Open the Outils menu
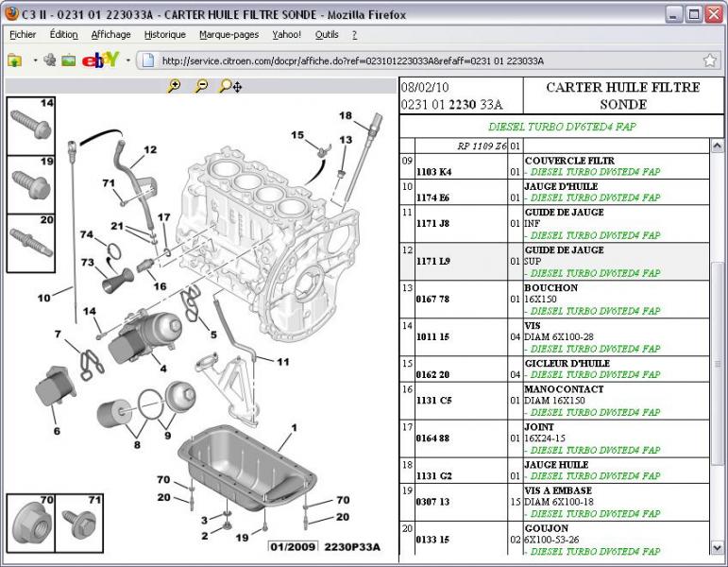This screenshot has height=567, width=728. point(327,34)
